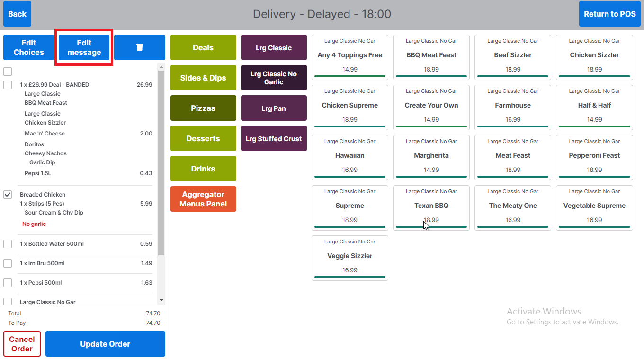Browse the Pizzas category
The height and width of the screenshot is (359, 644).
(x=203, y=108)
